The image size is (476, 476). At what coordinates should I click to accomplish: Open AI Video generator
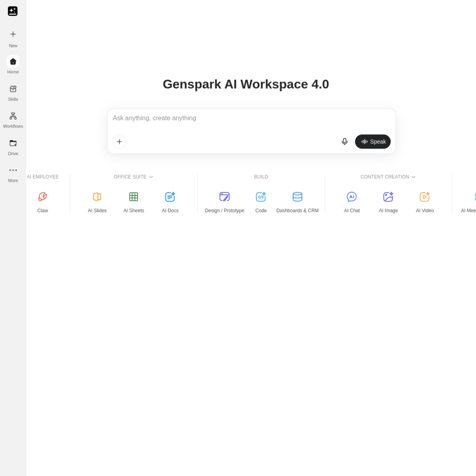(x=425, y=201)
